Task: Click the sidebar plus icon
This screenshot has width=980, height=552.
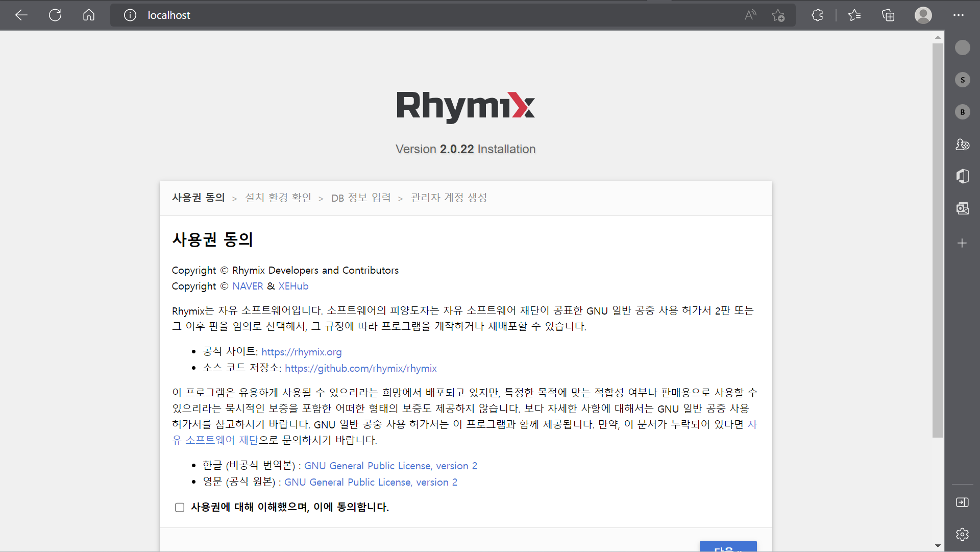Action: tap(962, 244)
